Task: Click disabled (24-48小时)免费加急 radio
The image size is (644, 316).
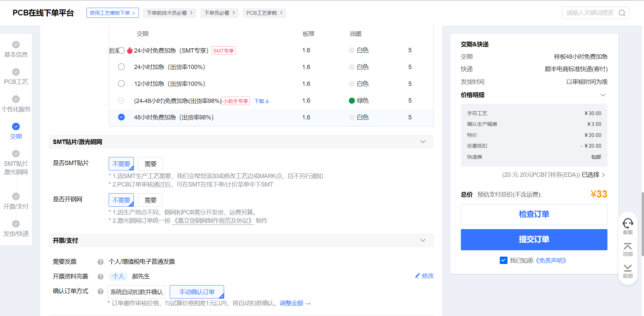Action: 121,100
